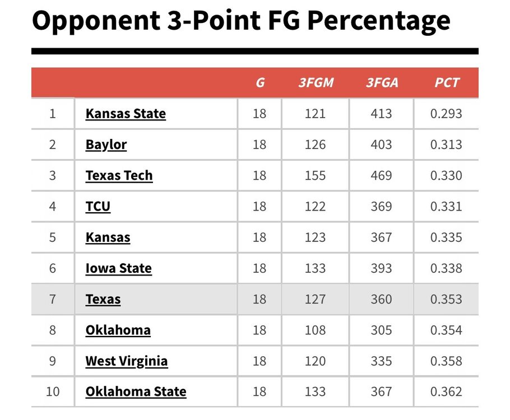Open the West Virginia team link
Viewport: 510px width, 420px height.
coord(126,361)
